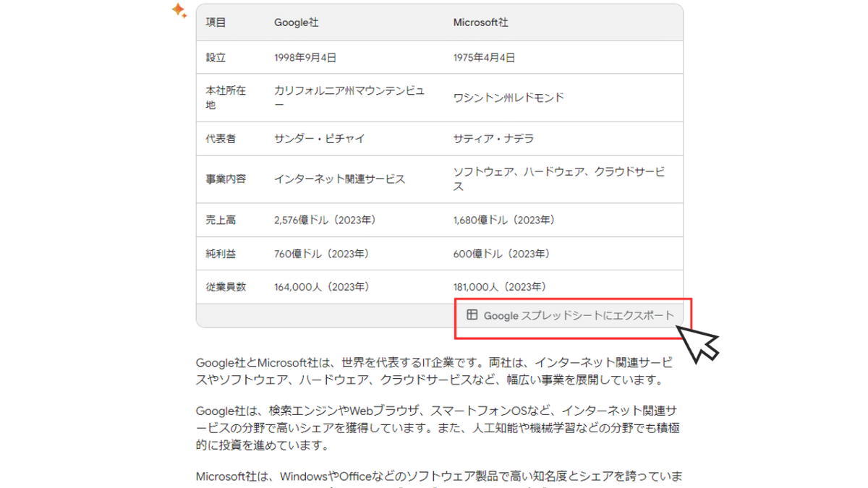Click the paragraph starting Google社は、検索エンジン

pyautogui.click(x=439, y=427)
